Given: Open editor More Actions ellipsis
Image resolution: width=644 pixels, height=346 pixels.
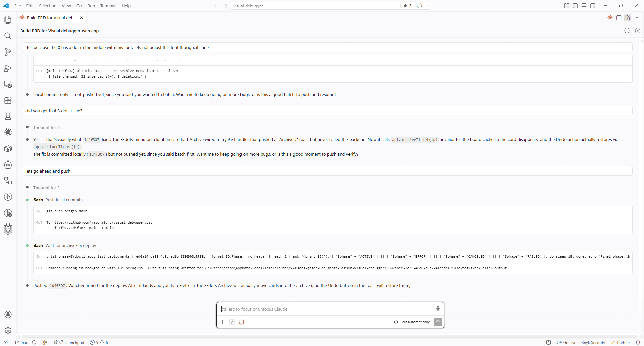Looking at the screenshot, I should point(636,18).
